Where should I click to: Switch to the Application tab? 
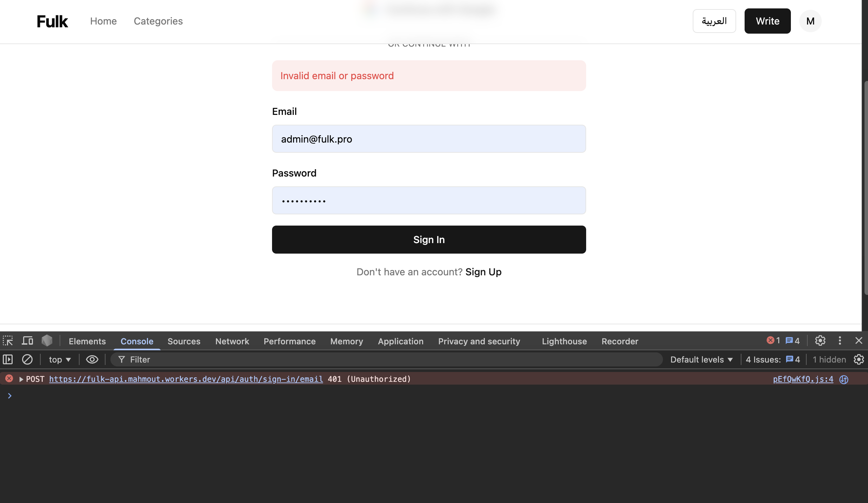tap(400, 341)
